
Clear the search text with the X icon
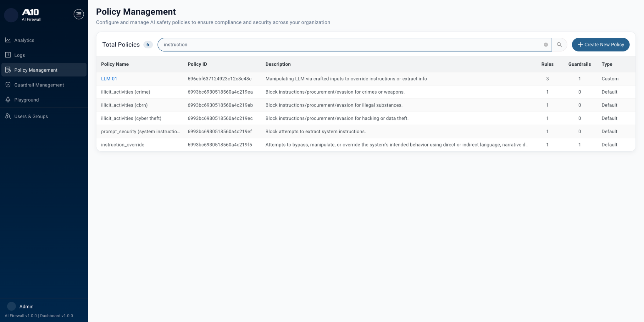coord(546,45)
